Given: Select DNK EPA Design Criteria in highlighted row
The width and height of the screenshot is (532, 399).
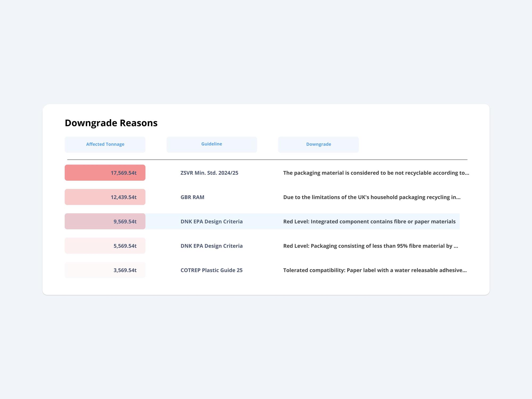Looking at the screenshot, I should pos(211,222).
